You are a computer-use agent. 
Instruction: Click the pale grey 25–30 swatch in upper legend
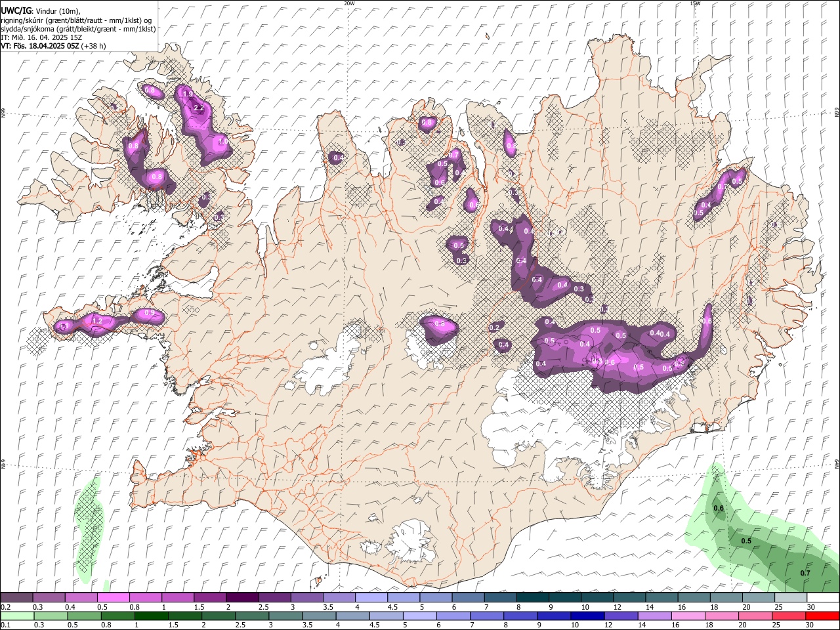[791, 598]
